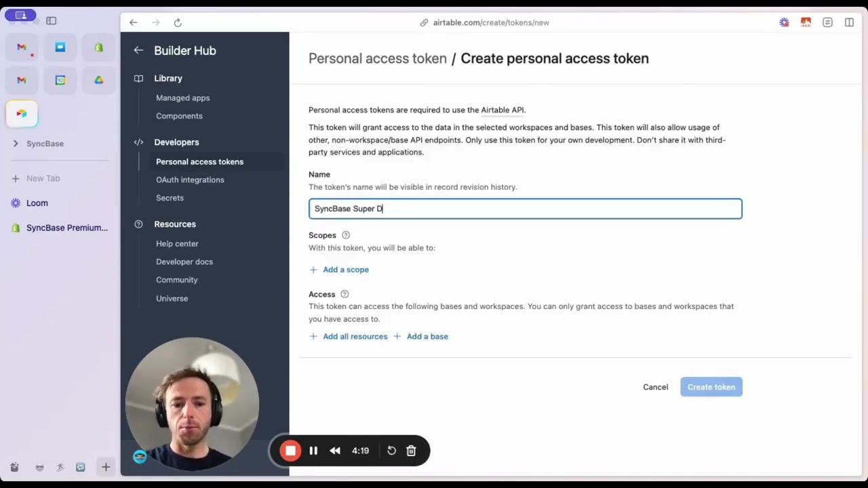Click the browser forward arrow
The image size is (868, 488).
[x=155, y=22]
